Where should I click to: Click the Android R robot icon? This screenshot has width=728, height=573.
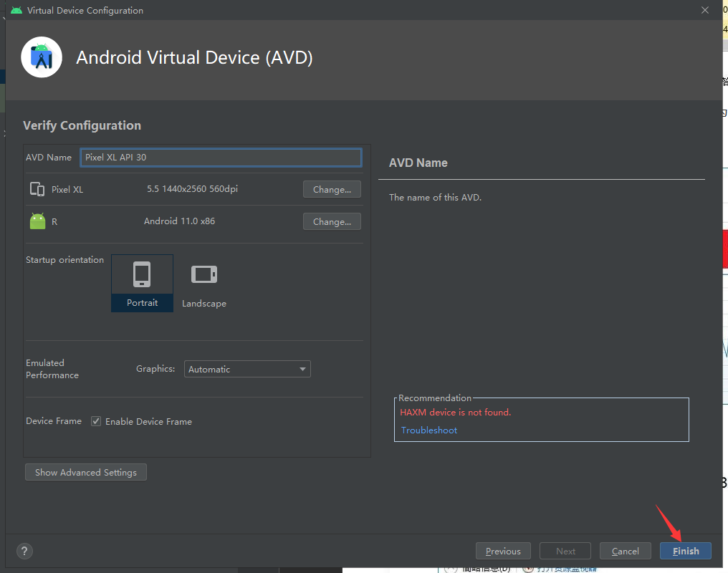(37, 221)
